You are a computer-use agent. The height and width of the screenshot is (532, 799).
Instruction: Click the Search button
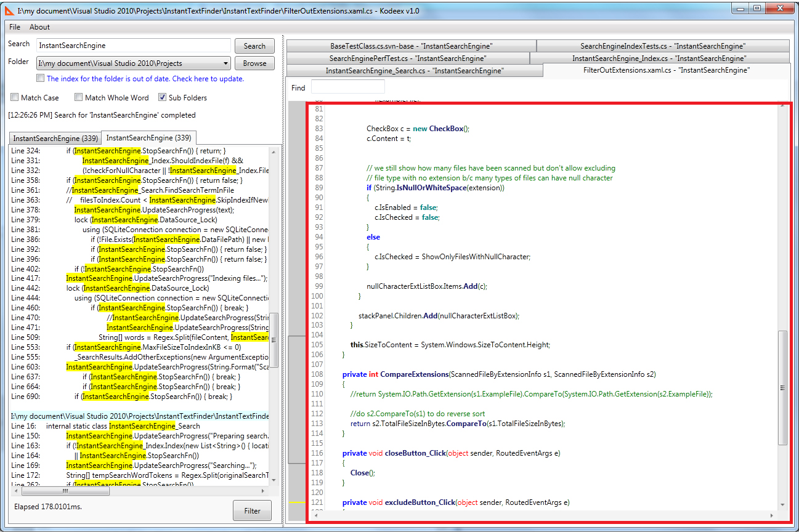point(254,46)
